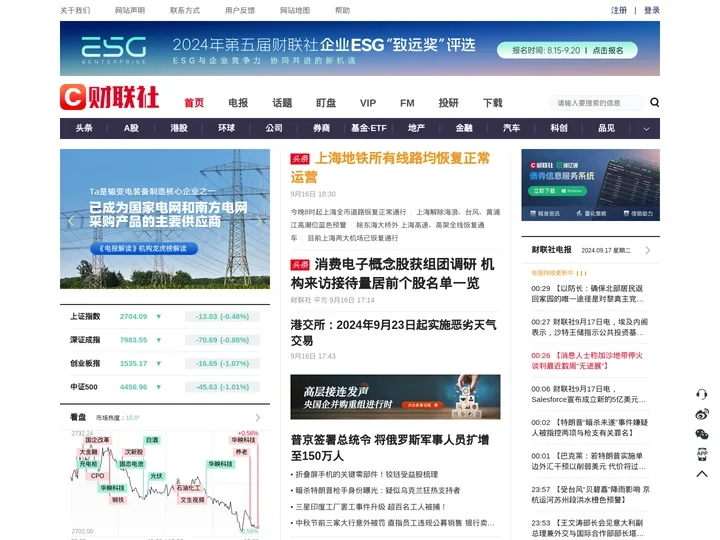Open 网站声明 link
Screen dimensions: 720x540
(x=130, y=10)
